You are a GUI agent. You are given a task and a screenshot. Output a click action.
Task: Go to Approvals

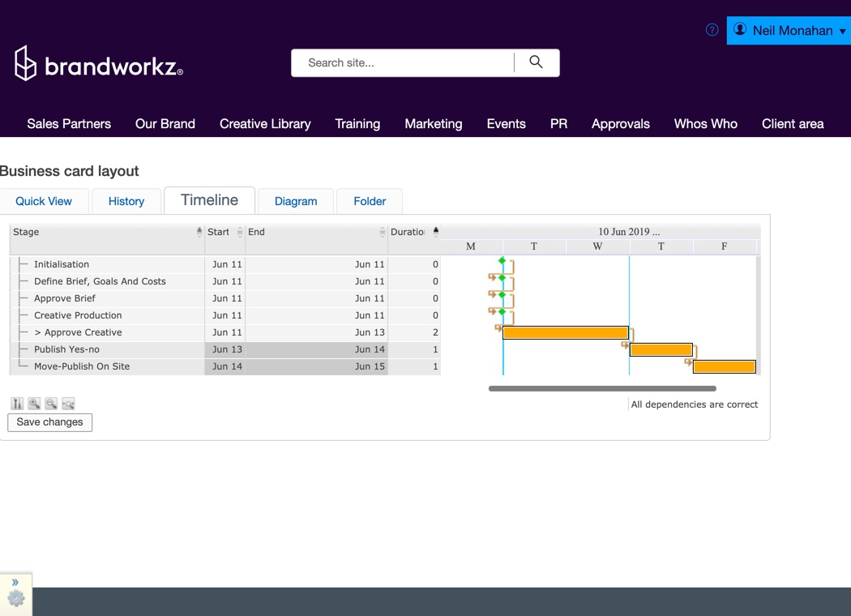[x=620, y=124]
